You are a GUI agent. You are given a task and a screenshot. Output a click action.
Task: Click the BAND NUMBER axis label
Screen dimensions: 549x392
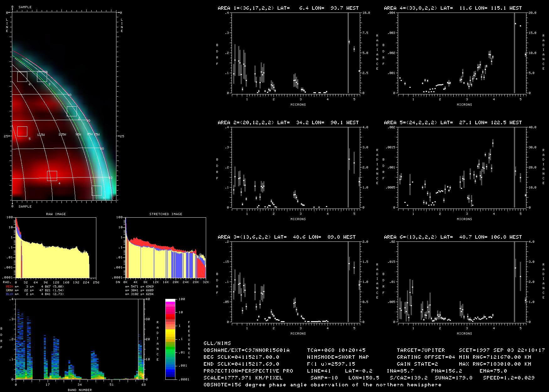[80, 390]
